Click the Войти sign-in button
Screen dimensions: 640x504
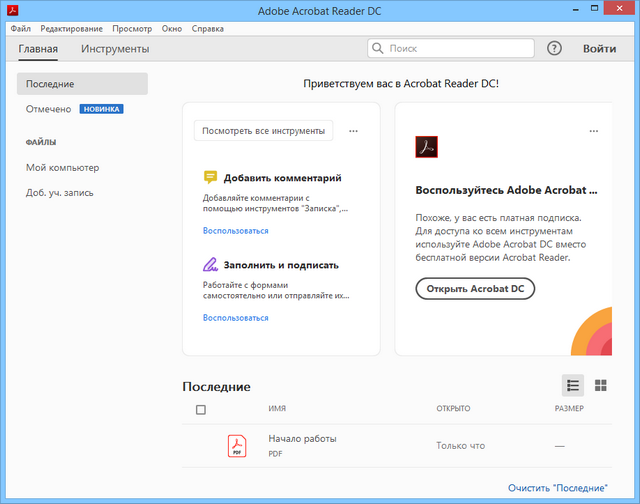click(599, 48)
